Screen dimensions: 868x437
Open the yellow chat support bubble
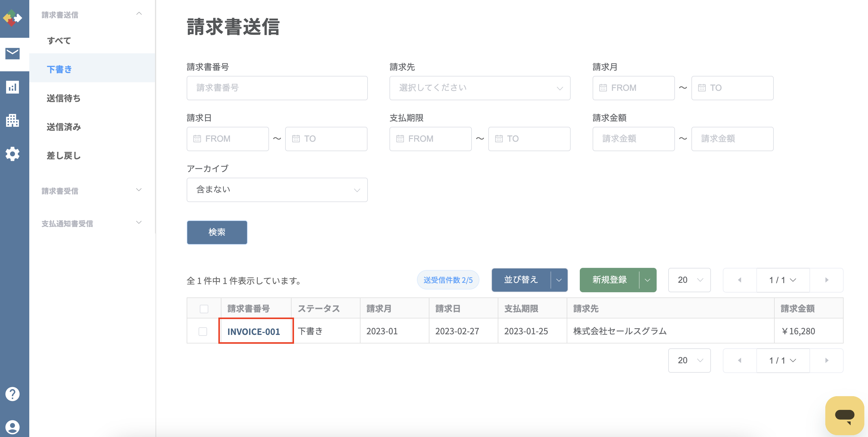(845, 415)
